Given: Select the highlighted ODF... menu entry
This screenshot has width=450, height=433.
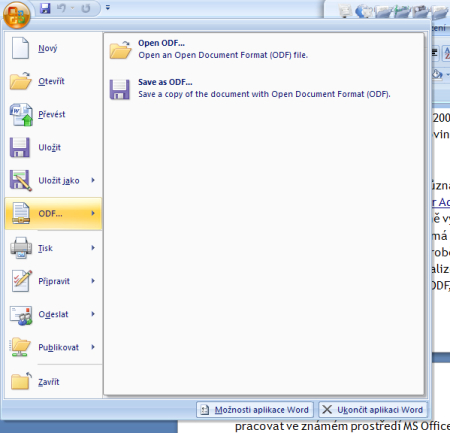Looking at the screenshot, I should pyautogui.click(x=53, y=213).
